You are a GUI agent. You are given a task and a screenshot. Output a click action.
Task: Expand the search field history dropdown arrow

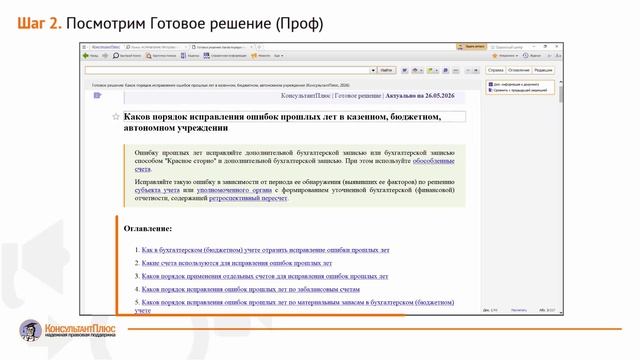pos(373,70)
